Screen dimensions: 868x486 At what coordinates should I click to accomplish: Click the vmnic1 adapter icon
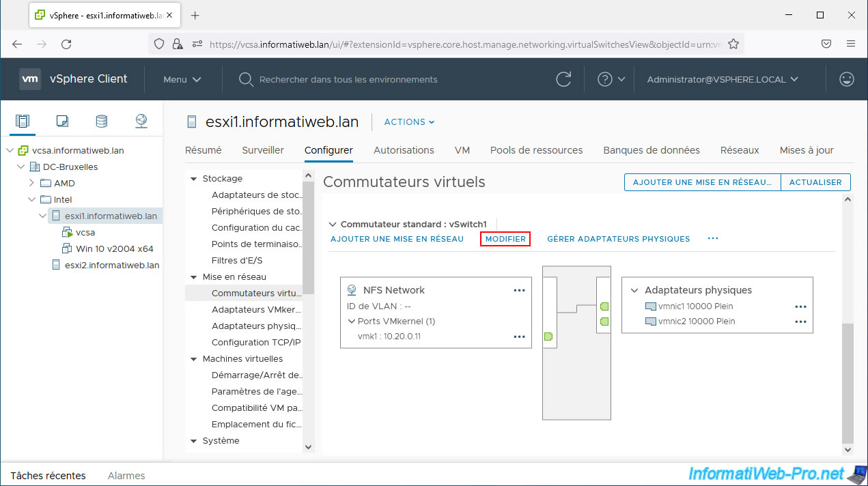point(650,307)
